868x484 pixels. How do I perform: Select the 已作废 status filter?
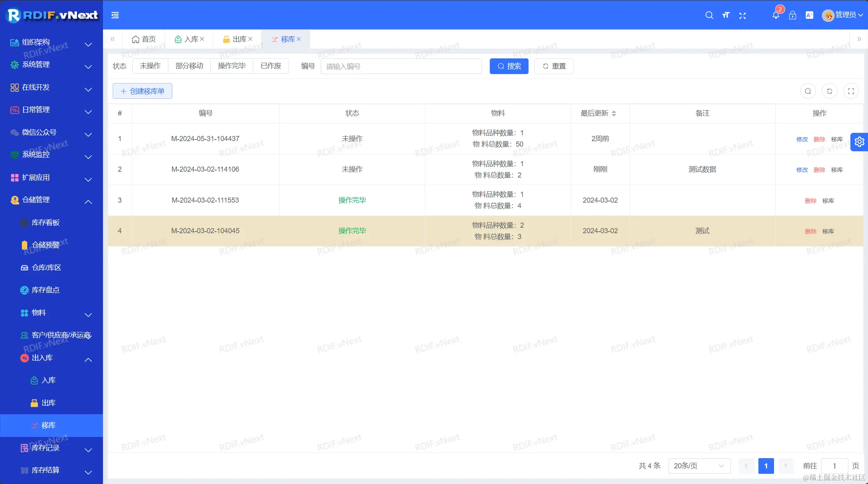pos(271,66)
